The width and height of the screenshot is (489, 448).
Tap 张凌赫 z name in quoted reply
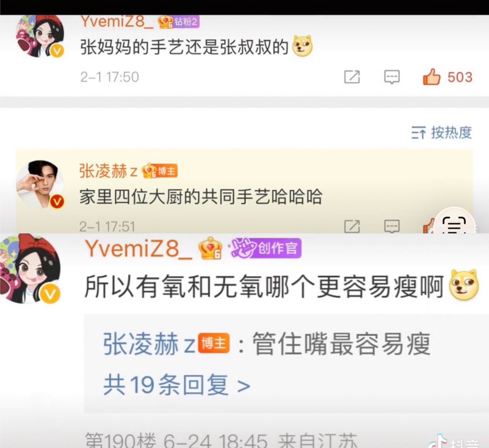149,344
